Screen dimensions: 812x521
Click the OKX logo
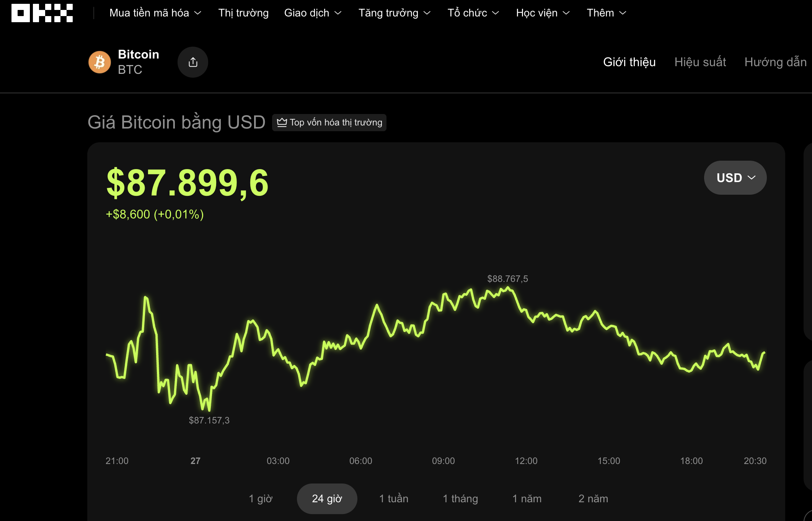click(x=41, y=13)
